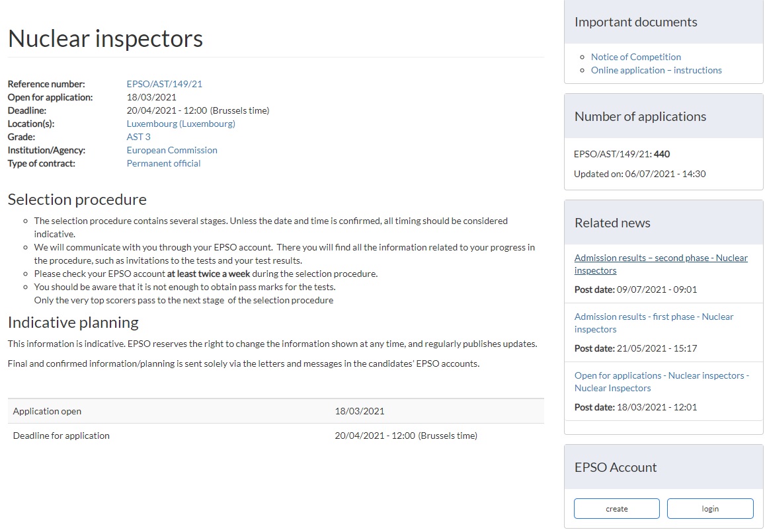Open the EPSO/AST/149/21 reference number link
The width and height of the screenshot is (765, 532).
[x=164, y=84]
